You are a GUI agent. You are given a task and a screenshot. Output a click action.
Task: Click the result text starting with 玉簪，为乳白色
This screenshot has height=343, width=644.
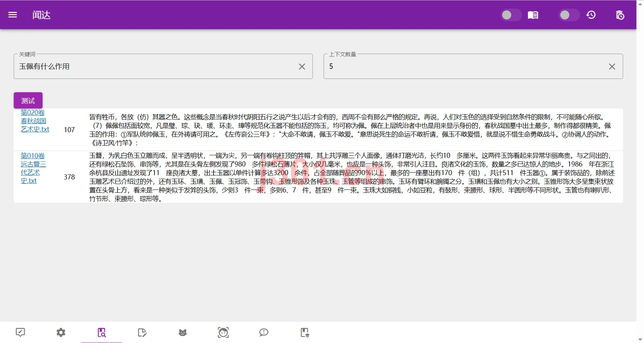pos(352,177)
